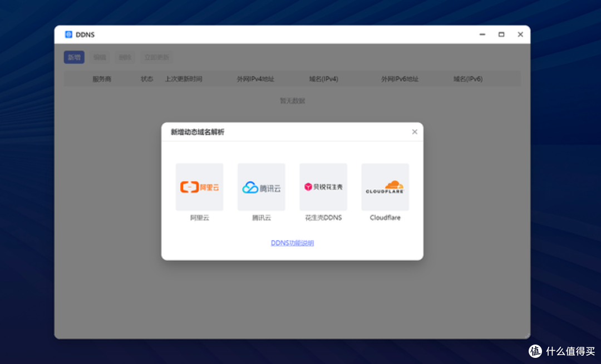Select the Cloudflare provider logo tile
Image resolution: width=601 pixels, height=364 pixels.
[x=385, y=187]
